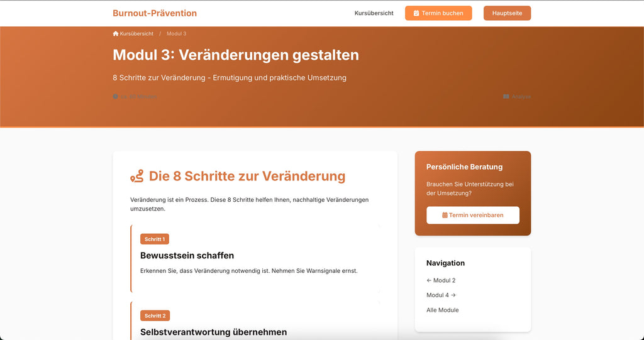
Task: Navigate forward to Modul 4
Action: point(441,295)
